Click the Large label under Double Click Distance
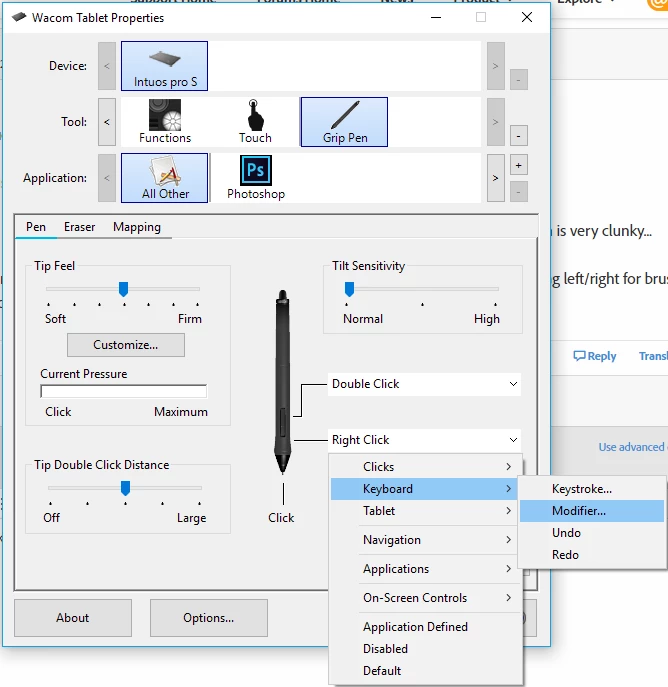Screen dimensions: 668x687 pyautogui.click(x=191, y=518)
